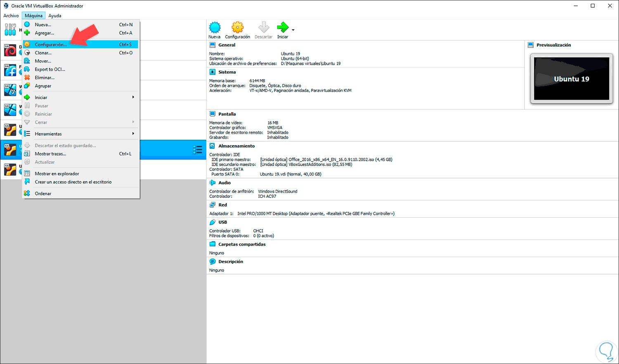Click the Ubuntu 19 preview thumbnail
Image resolution: width=619 pixels, height=364 pixels.
pyautogui.click(x=572, y=79)
